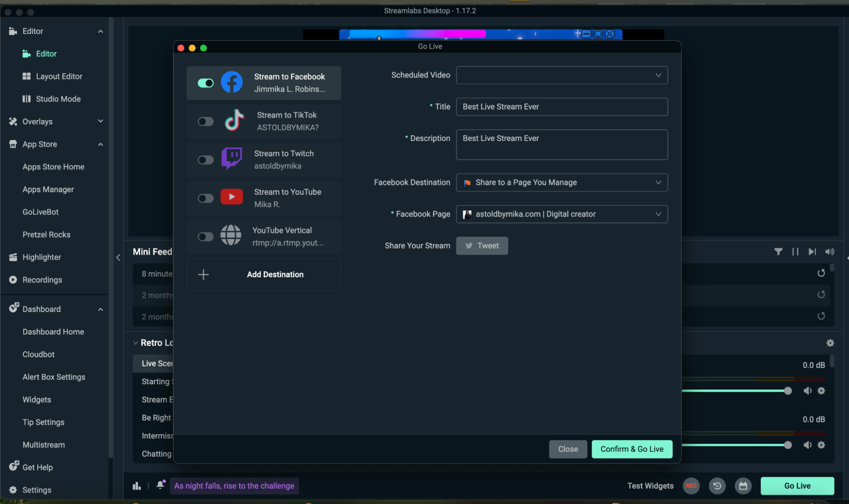Enable the Stream to TikTok toggle
849x504 pixels.
[x=206, y=121]
